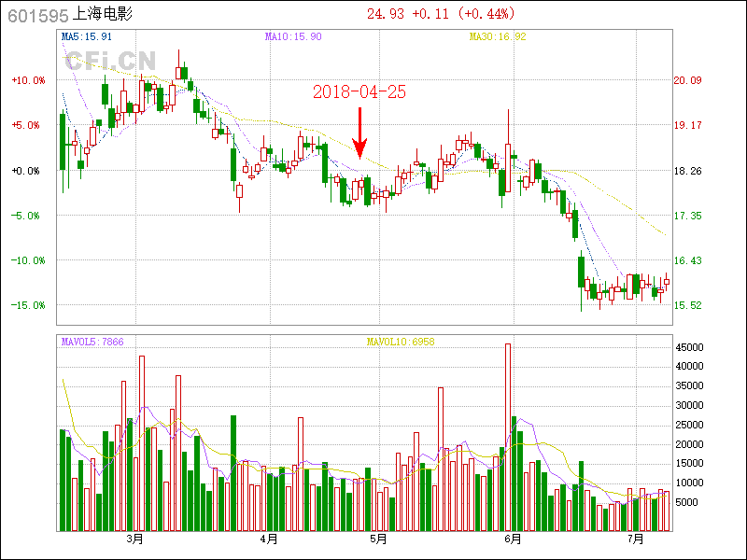Click the tallest red volume bar near 6月

508,437
